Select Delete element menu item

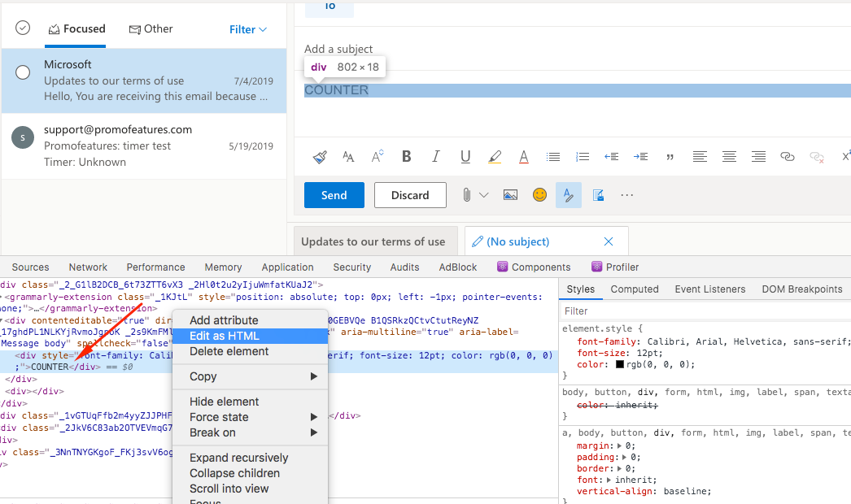tap(251, 351)
